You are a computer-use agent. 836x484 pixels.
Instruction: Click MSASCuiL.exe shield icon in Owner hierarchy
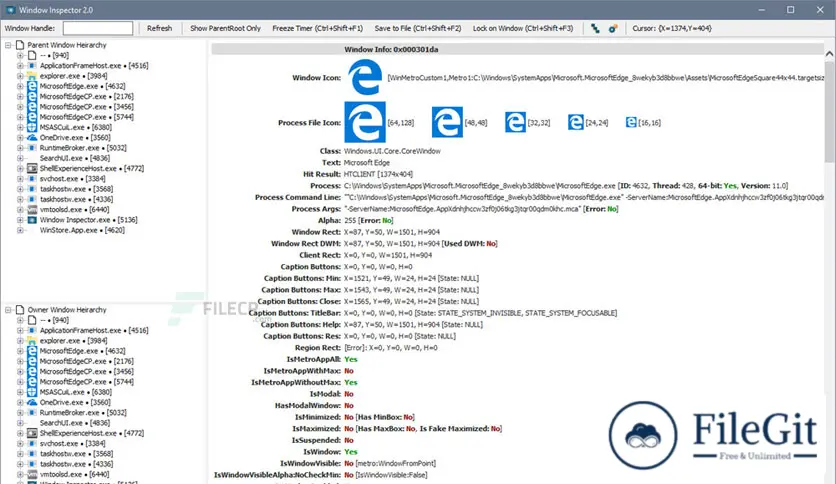[32, 392]
